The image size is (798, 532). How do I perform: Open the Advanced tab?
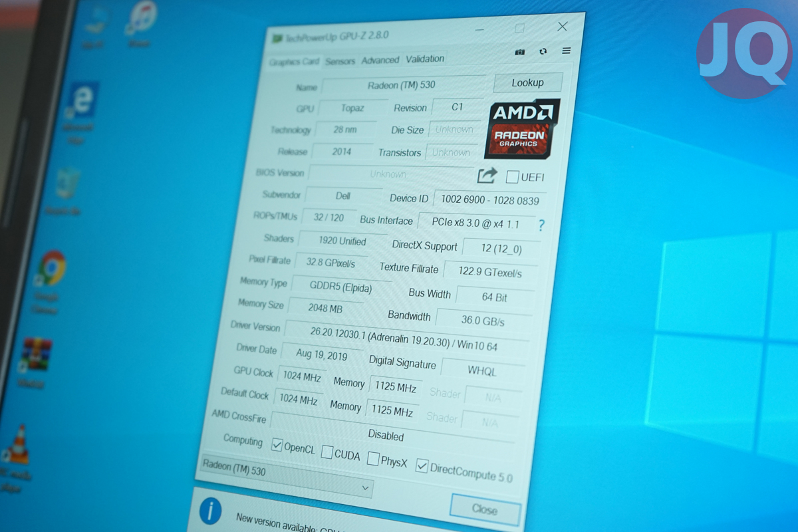pyautogui.click(x=380, y=60)
